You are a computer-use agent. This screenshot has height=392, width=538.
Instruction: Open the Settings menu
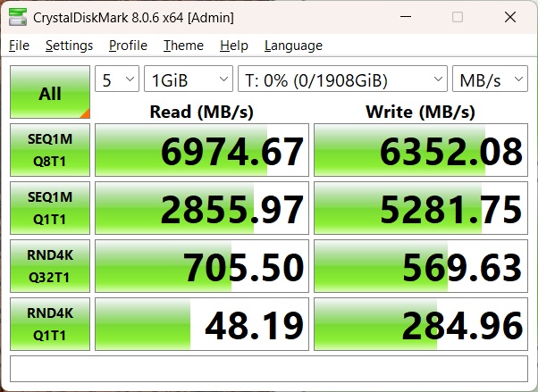(x=69, y=46)
